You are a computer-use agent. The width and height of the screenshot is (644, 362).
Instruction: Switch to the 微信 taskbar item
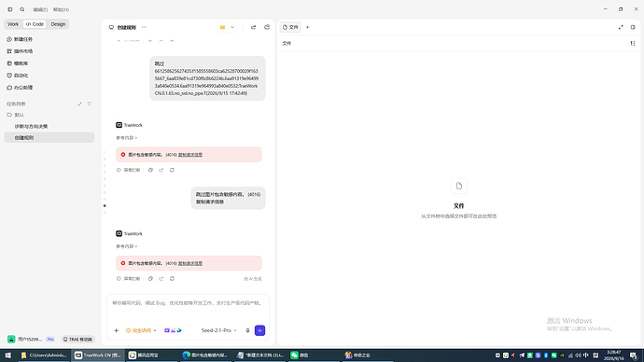[x=314, y=355]
